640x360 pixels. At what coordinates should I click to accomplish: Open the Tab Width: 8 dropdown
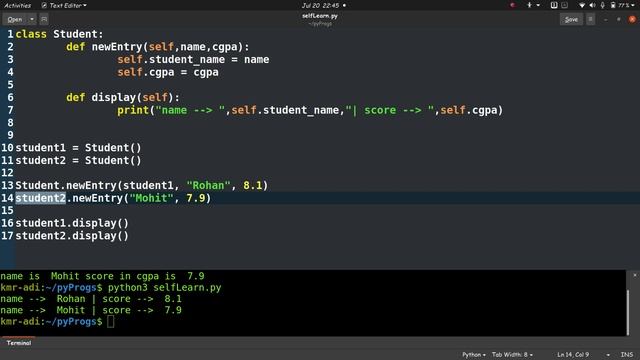pyautogui.click(x=512, y=355)
